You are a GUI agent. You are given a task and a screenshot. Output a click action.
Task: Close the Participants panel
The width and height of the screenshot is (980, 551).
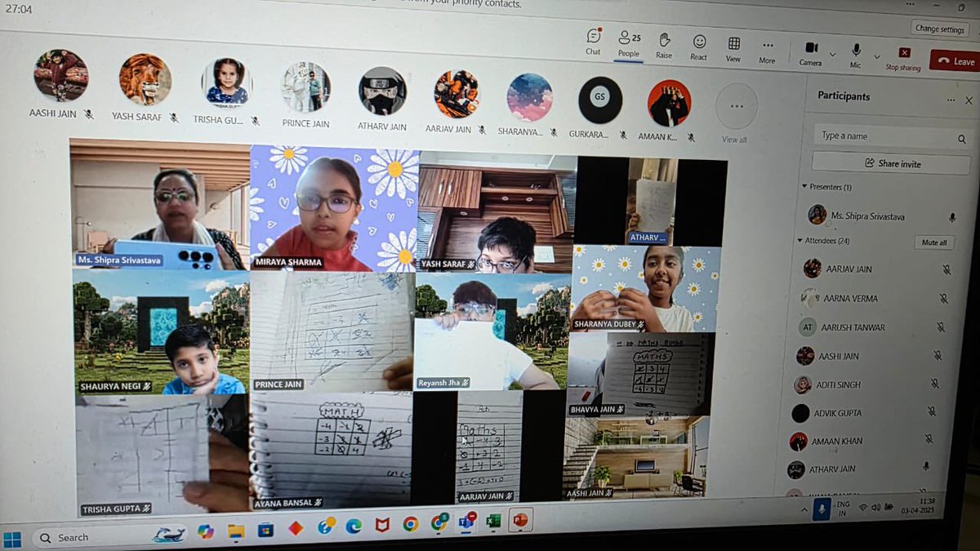coord(969,100)
